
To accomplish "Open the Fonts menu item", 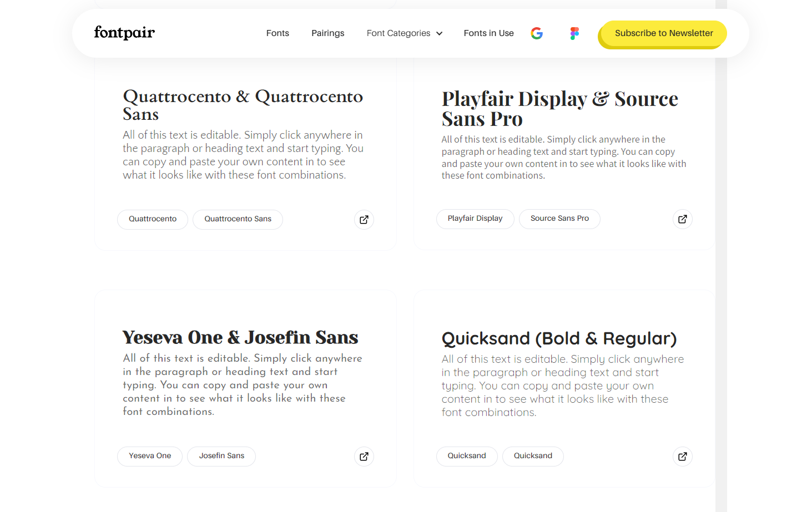I will [278, 33].
